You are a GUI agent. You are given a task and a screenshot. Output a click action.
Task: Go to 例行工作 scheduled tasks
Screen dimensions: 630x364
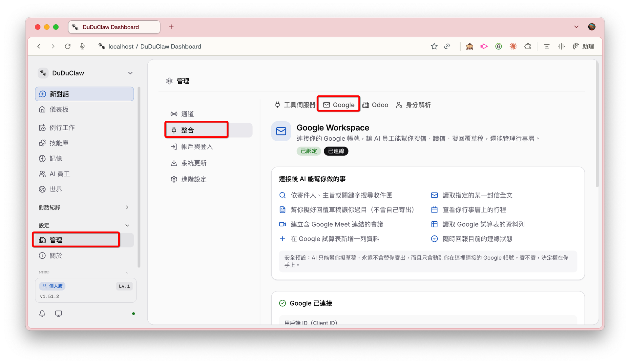coord(84,128)
